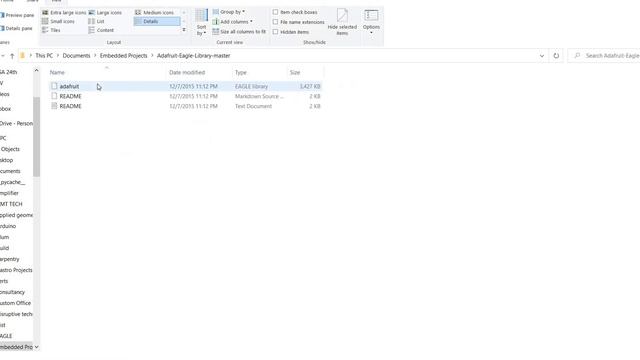640x360 pixels.
Task: Click the README Text Document icon
Action: (54, 106)
